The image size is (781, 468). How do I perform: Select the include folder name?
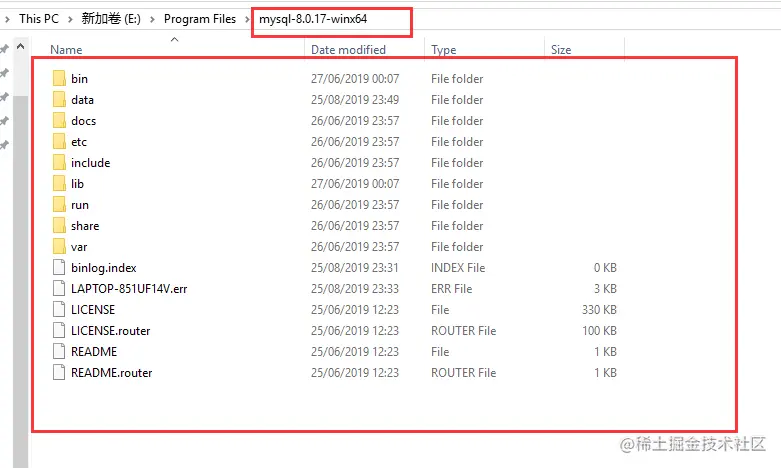click(91, 163)
